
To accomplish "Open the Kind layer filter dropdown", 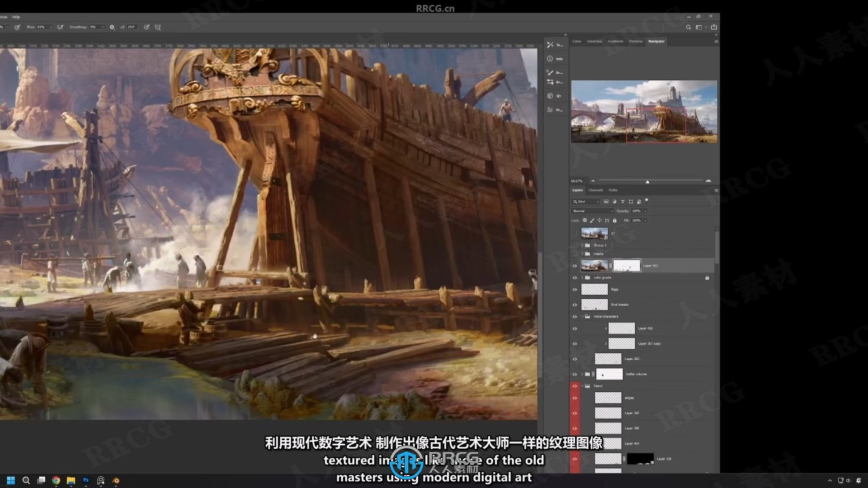I will [586, 202].
